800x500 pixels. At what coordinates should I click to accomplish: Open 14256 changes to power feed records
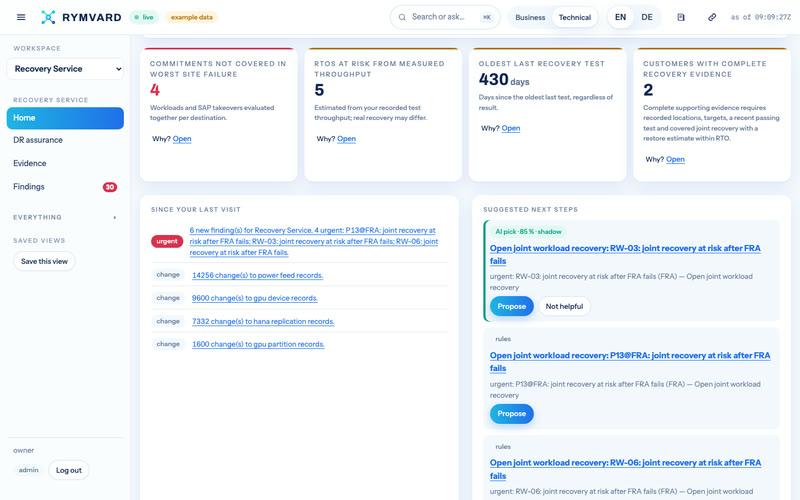[257, 276]
